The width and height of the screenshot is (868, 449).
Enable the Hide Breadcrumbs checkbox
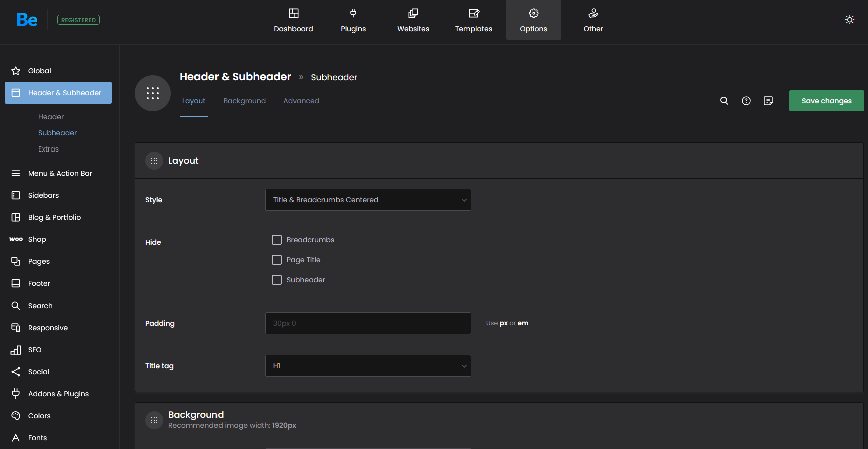tap(277, 240)
